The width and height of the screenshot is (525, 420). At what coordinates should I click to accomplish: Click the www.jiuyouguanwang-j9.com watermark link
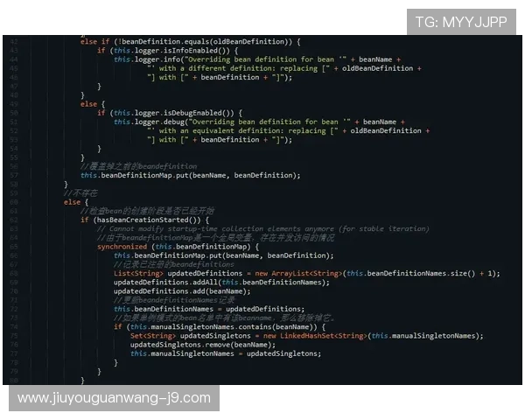click(114, 398)
